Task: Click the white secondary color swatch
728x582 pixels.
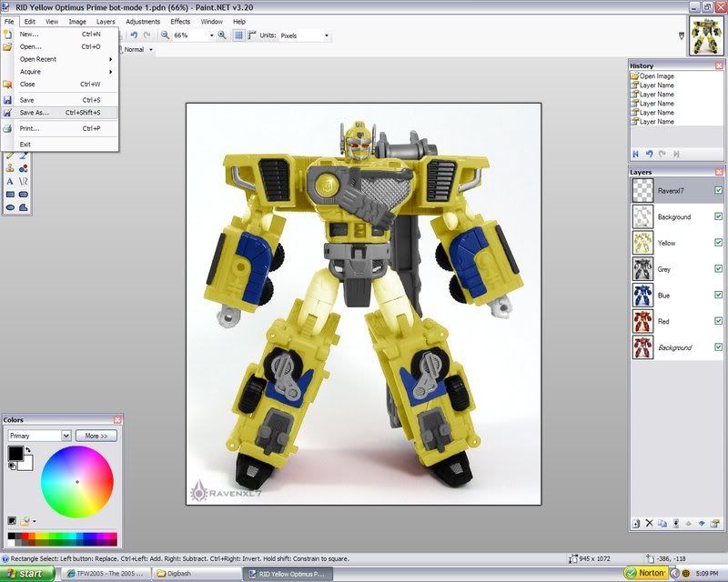Action: tap(27, 465)
